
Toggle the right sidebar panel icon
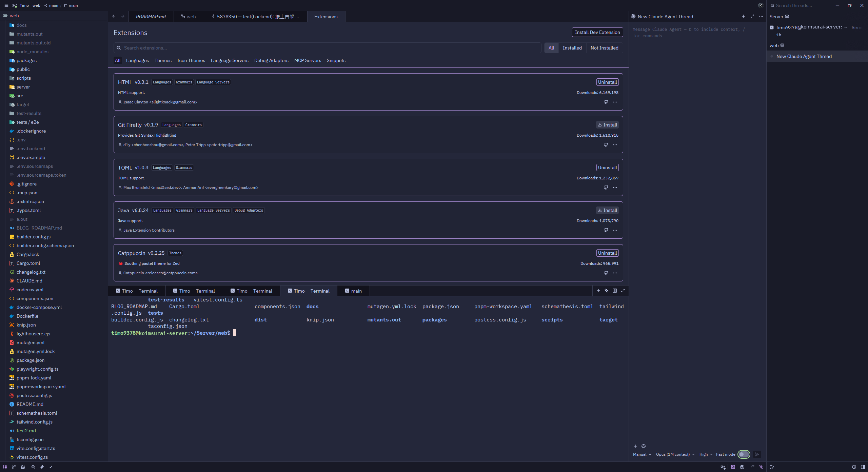(863, 467)
